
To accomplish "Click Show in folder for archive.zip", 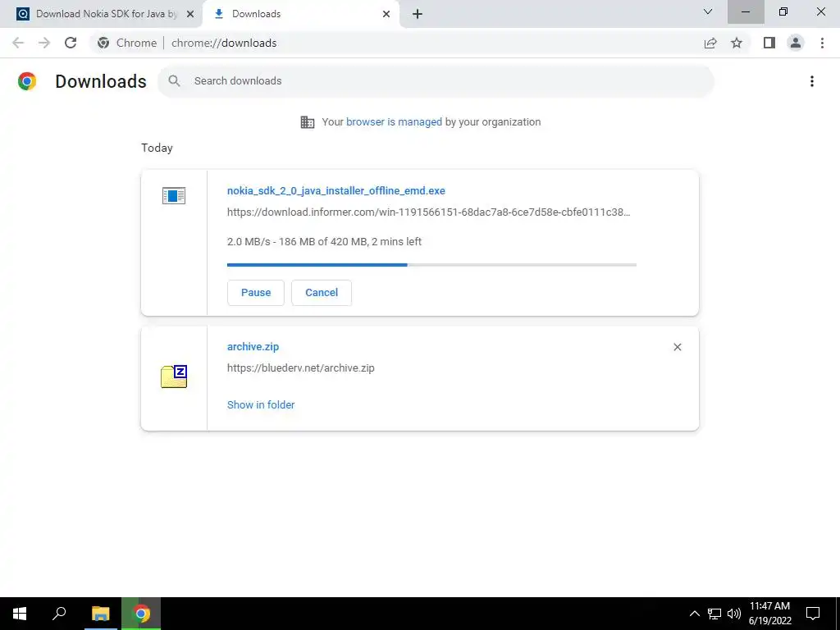I will point(261,405).
